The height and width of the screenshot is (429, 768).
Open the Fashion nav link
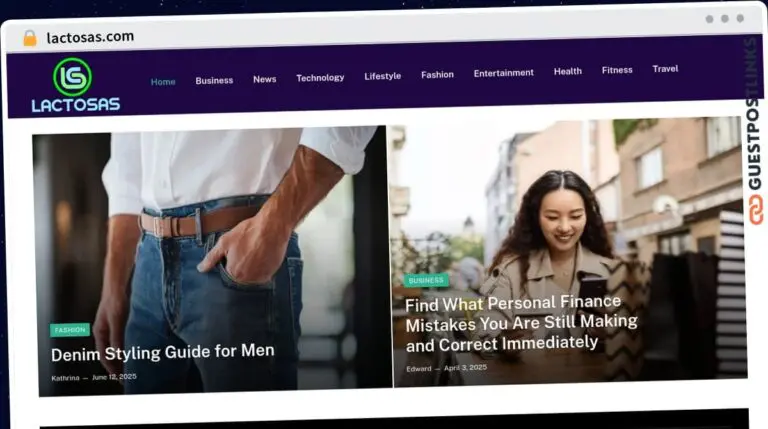click(437, 75)
